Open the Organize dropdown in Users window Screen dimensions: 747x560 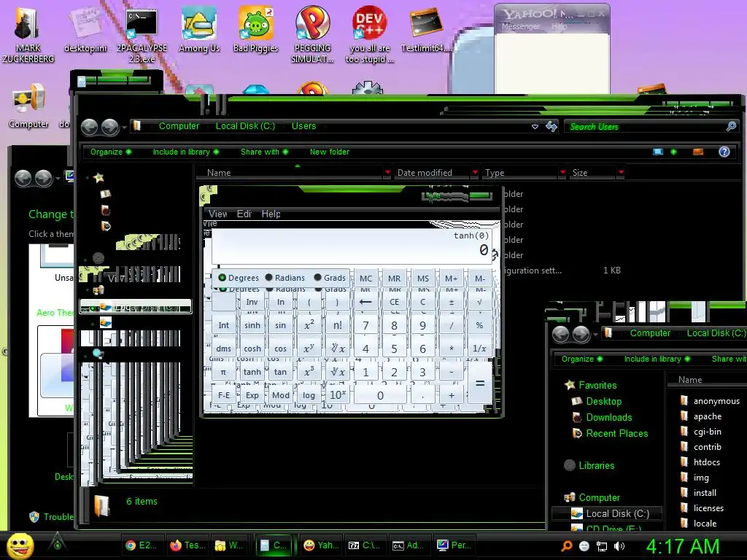pyautogui.click(x=111, y=152)
